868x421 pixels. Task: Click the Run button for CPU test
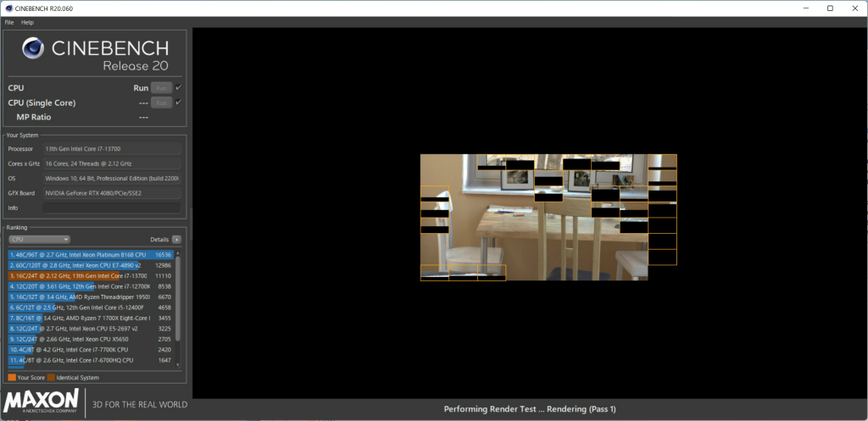162,88
